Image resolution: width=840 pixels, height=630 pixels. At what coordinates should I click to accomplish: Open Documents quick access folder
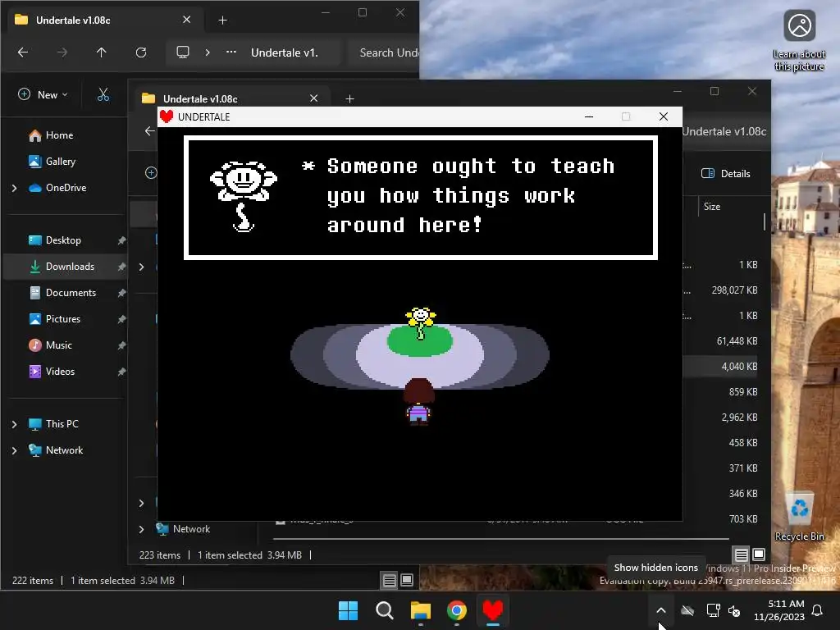71,293
